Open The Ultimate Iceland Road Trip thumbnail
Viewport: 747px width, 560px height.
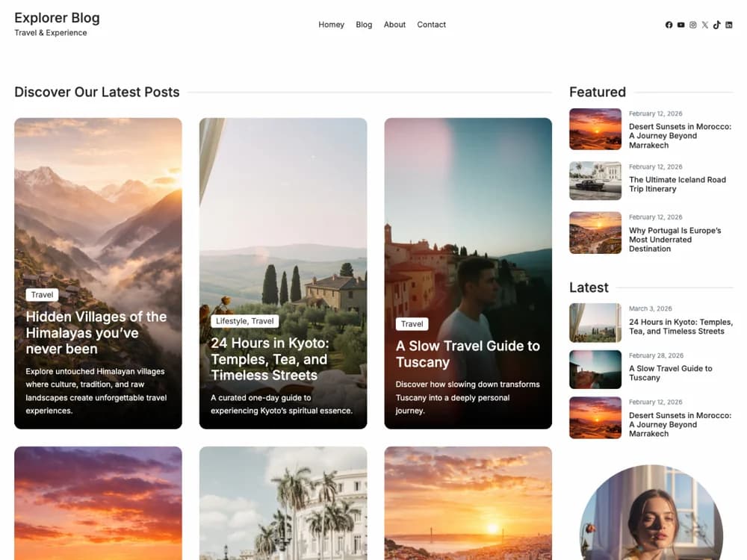[595, 181]
